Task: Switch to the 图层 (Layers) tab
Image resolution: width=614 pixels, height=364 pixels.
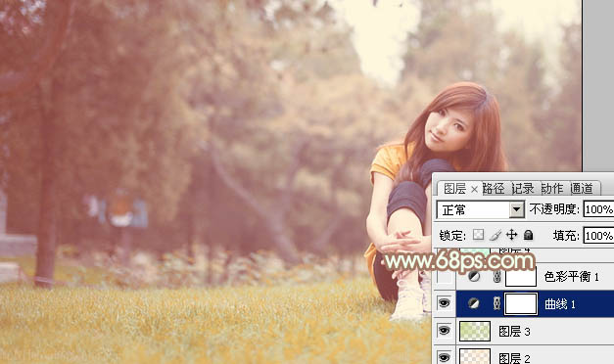Action: click(x=454, y=189)
